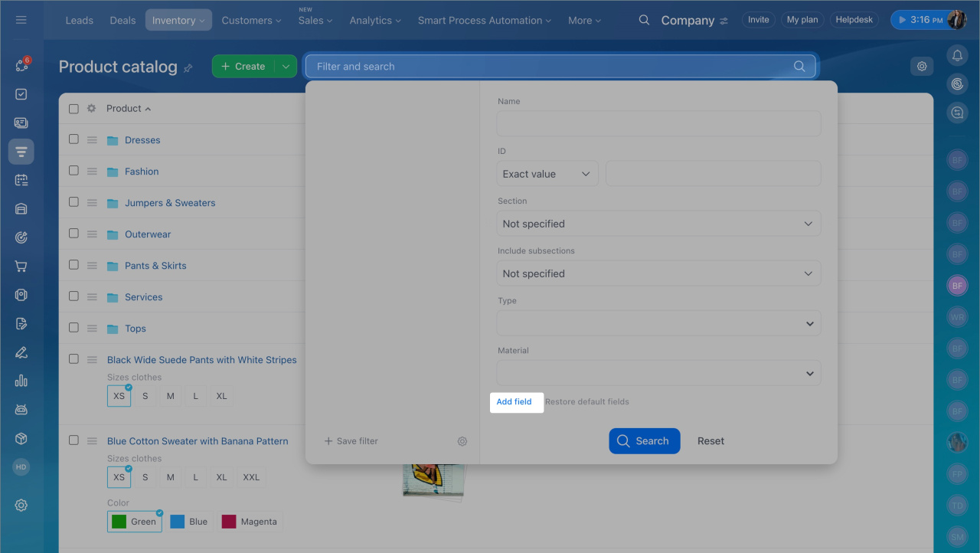Open the settings gear in left sidebar
This screenshot has height=553, width=980.
coord(21,506)
